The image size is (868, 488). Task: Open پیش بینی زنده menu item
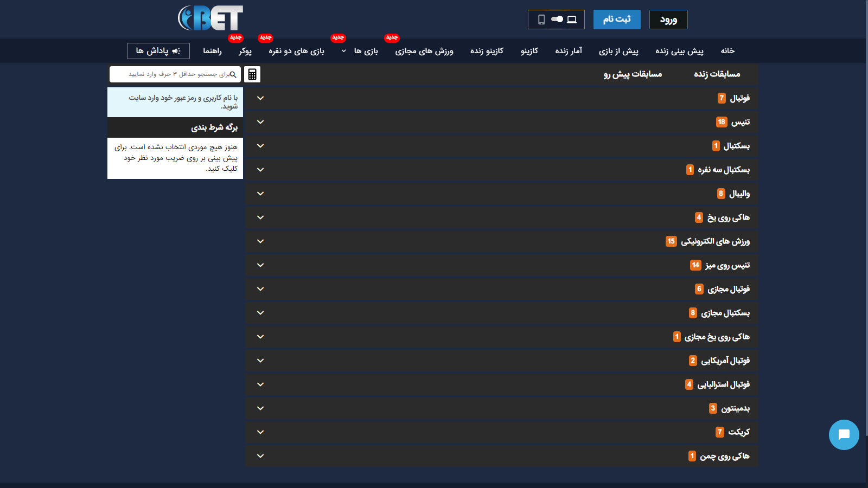click(x=679, y=51)
